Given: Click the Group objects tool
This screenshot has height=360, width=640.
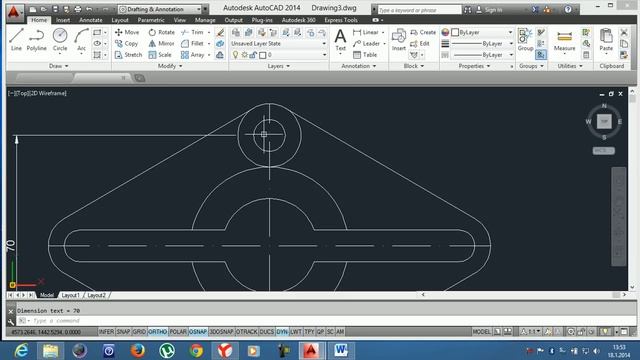Looking at the screenshot, I should (x=525, y=40).
